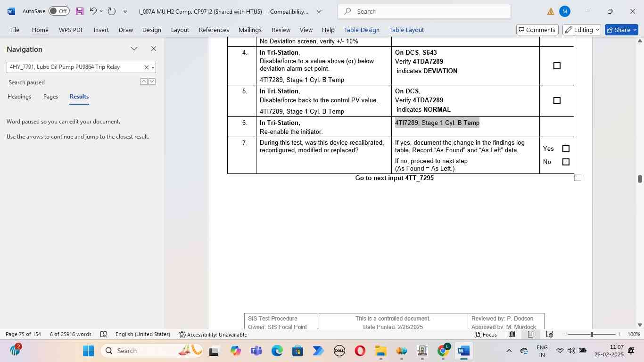Image resolution: width=644 pixels, height=362 pixels.
Task: Open File Explorer from taskbar
Action: coord(380,351)
